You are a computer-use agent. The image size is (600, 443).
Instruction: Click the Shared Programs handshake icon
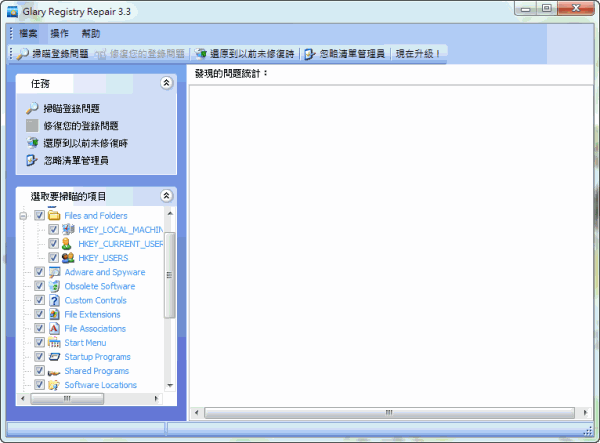[54, 372]
